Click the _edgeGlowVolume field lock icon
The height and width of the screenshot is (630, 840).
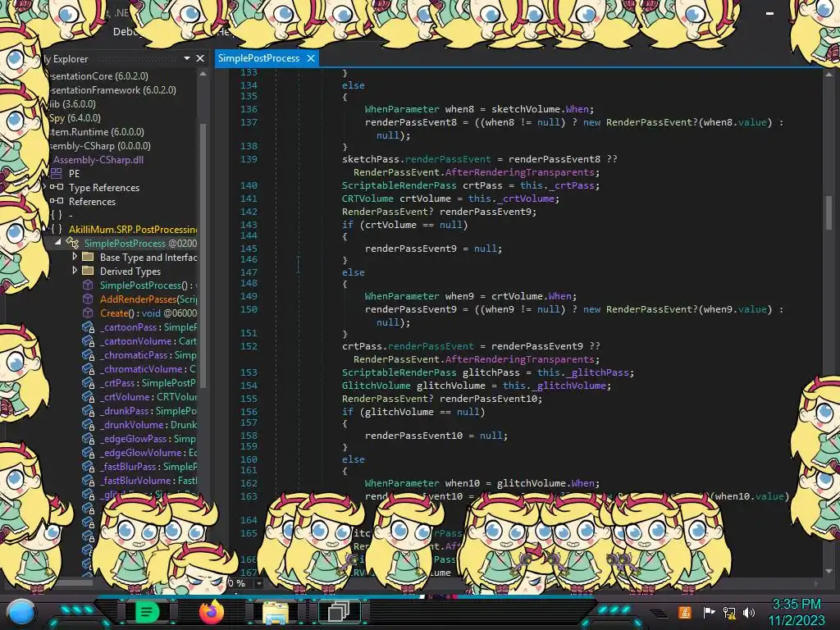(x=88, y=452)
